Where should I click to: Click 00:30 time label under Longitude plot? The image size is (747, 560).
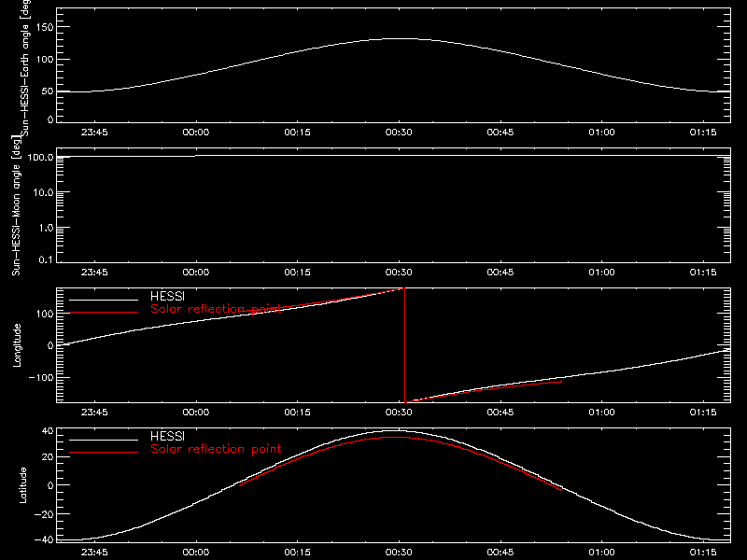(399, 413)
